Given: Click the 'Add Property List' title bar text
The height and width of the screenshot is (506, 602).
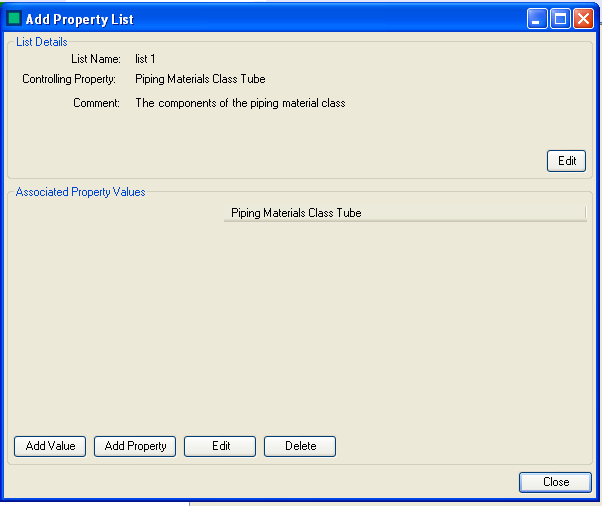Looking at the screenshot, I should [x=79, y=19].
